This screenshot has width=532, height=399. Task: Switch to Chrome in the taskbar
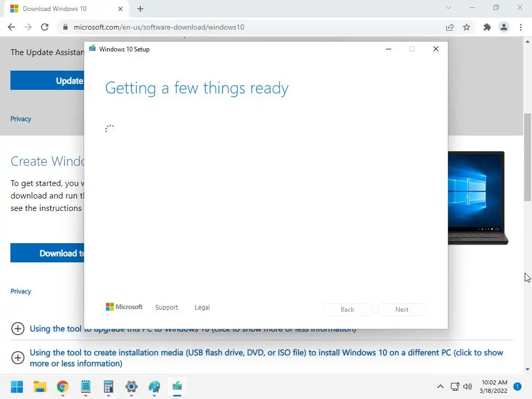point(63,387)
